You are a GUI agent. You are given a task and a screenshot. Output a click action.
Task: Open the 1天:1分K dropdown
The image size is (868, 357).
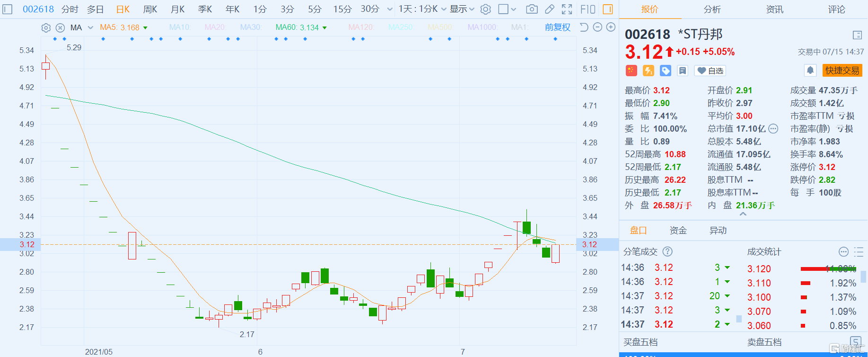422,9
